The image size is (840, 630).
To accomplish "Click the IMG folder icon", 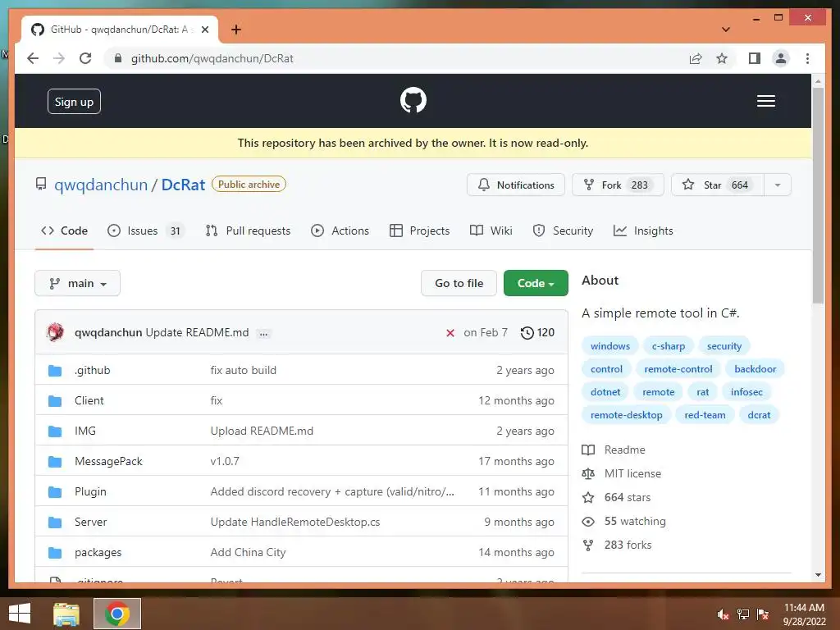I will pos(55,431).
